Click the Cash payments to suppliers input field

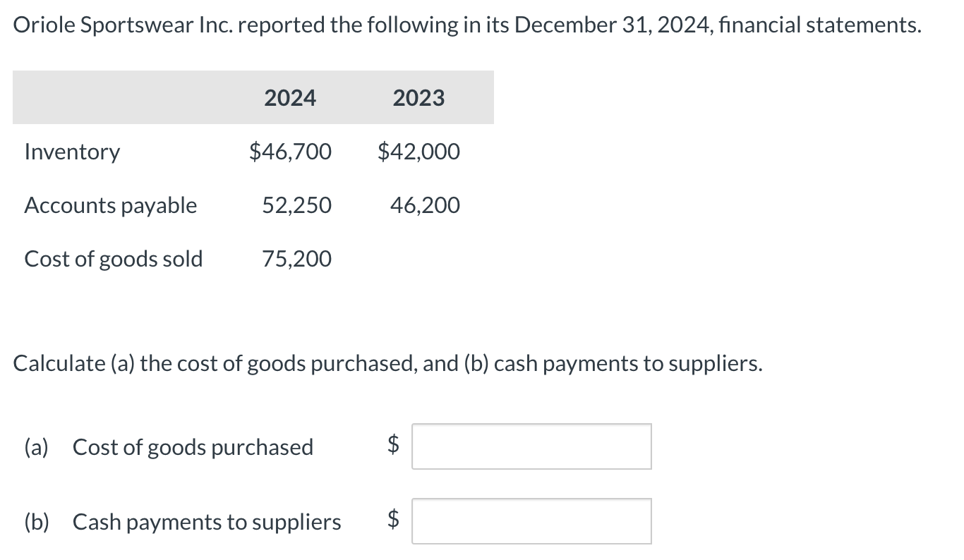[x=531, y=521]
